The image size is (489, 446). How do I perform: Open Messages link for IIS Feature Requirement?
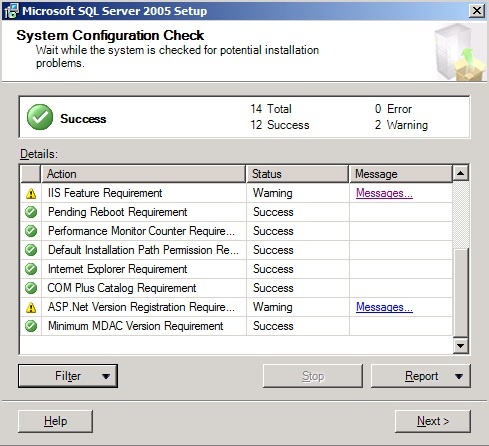point(384,193)
